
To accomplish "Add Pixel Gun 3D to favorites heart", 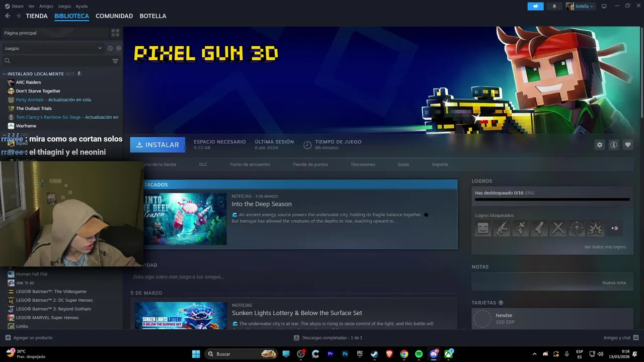I will click(x=627, y=145).
